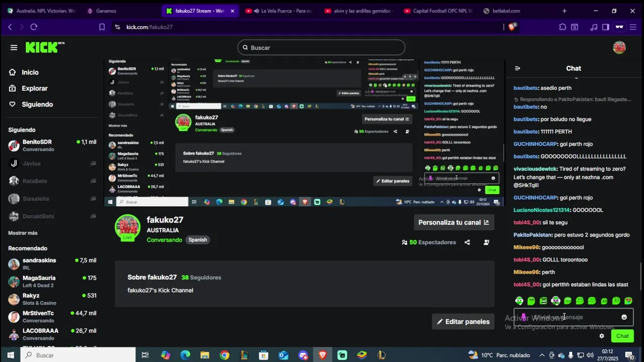Open Sissaleite channel in followed list

(x=52, y=199)
